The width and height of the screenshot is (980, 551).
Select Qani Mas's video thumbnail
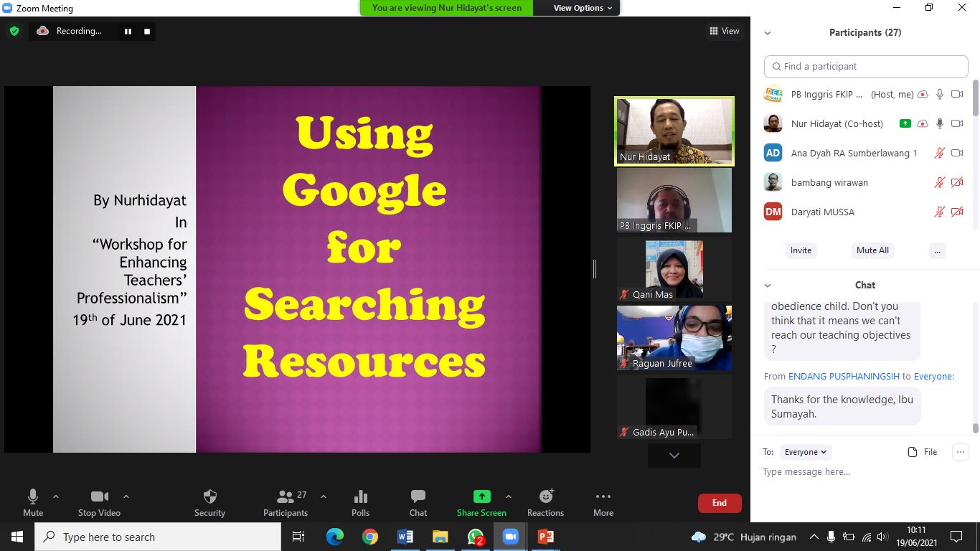[x=674, y=268]
